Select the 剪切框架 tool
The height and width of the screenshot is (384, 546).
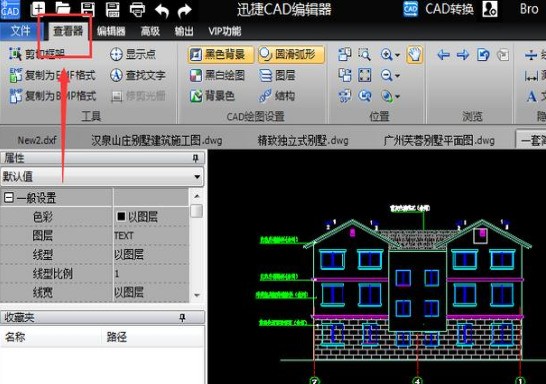click(37, 54)
